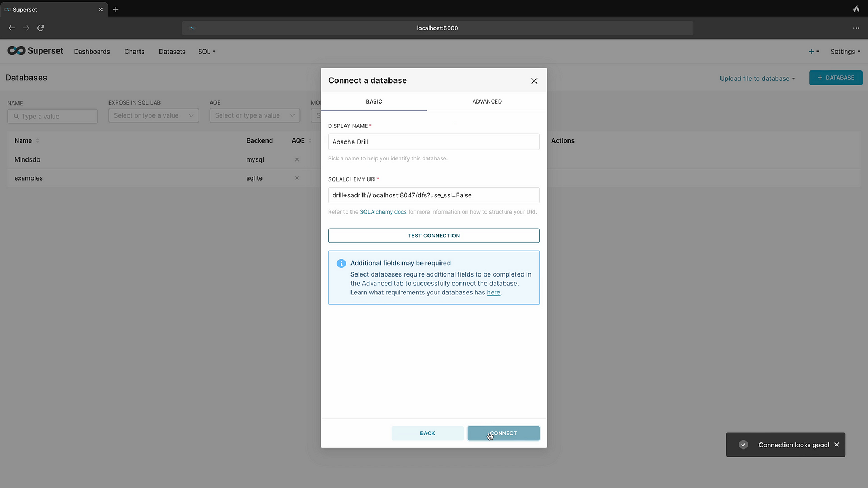
Task: Click the Connect button
Action: 503,433
